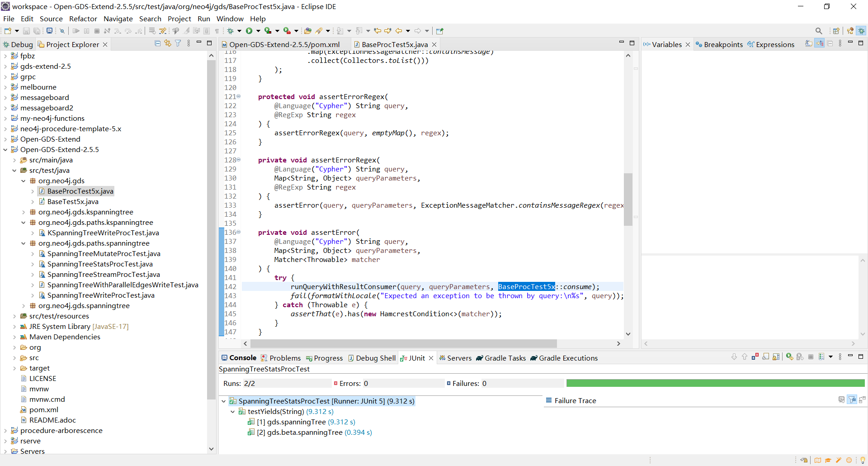Toggle Show Failures Only in JUnit view
This screenshot has width=868, height=466.
point(755,357)
